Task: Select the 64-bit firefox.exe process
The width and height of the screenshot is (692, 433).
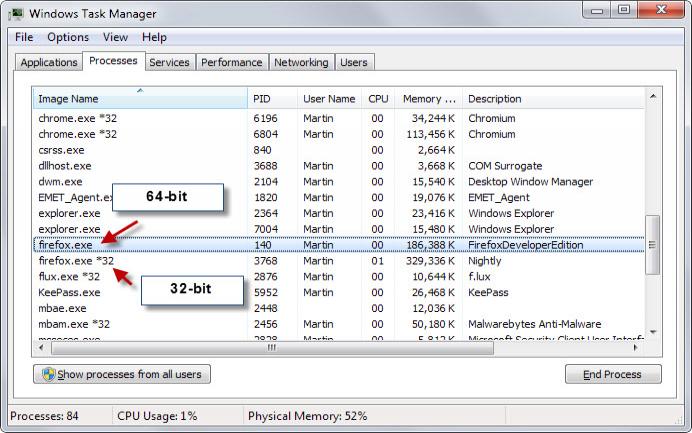Action: pyautogui.click(x=338, y=245)
